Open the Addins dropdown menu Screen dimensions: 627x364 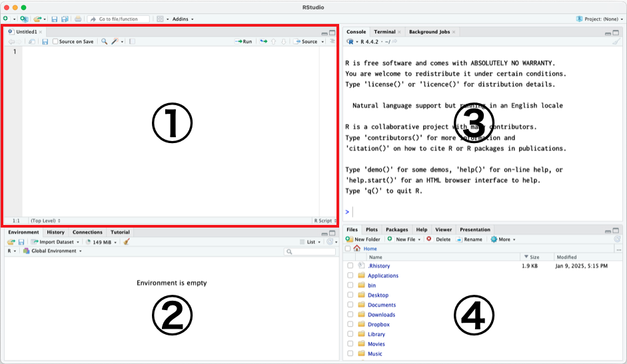[x=183, y=19]
